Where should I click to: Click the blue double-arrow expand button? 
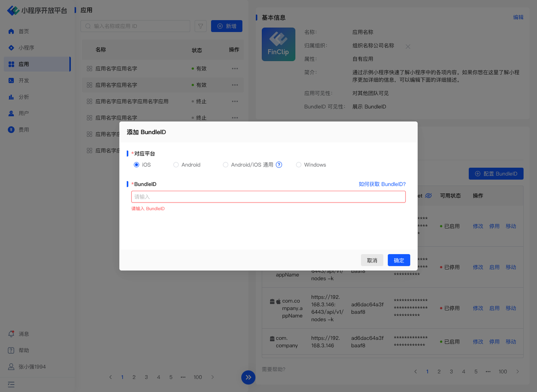(248, 377)
